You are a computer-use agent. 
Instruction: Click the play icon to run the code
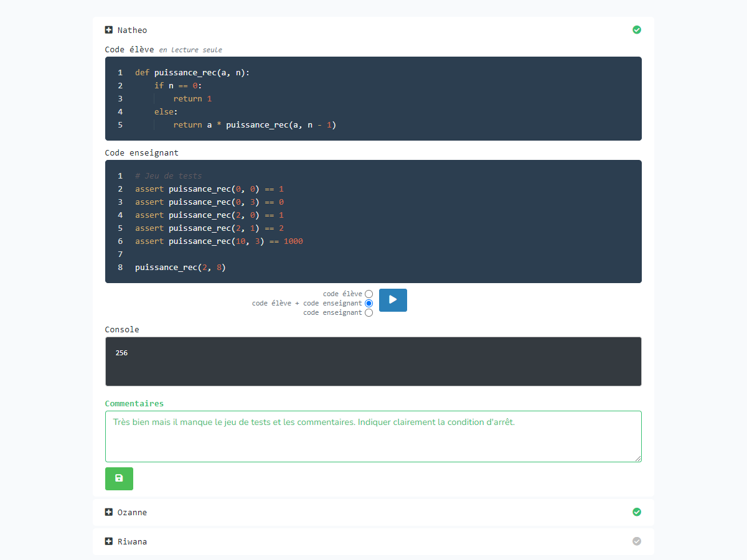pyautogui.click(x=393, y=300)
